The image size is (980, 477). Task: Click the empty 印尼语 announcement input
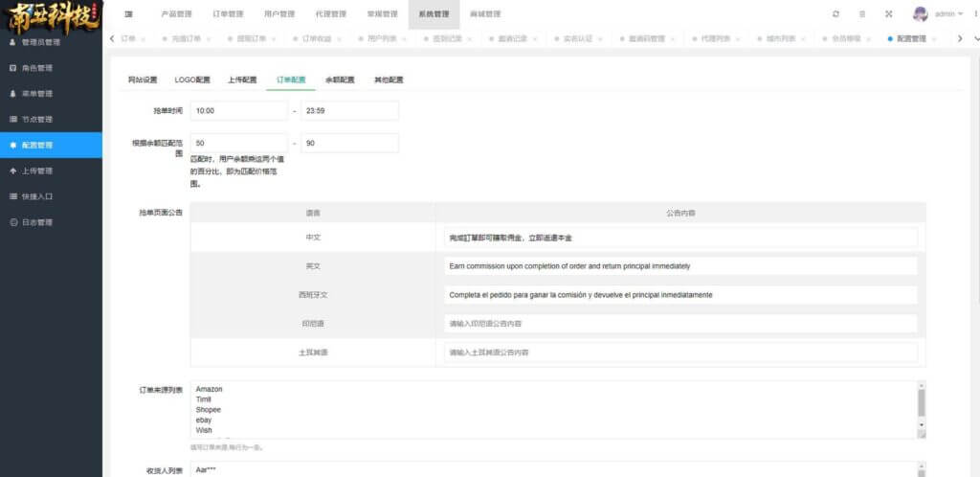[x=680, y=323]
